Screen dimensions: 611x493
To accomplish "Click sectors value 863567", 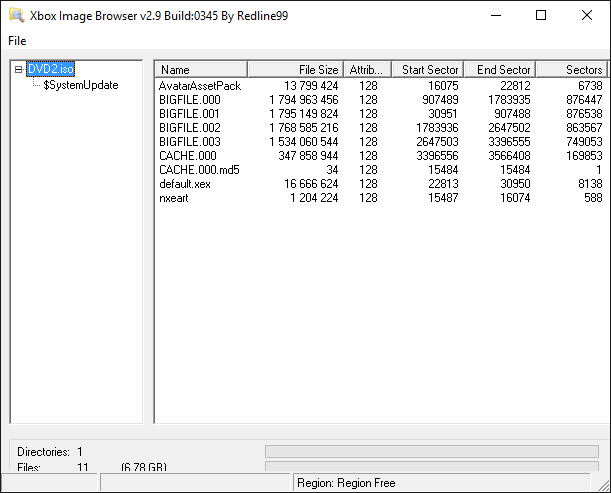I will [x=585, y=127].
